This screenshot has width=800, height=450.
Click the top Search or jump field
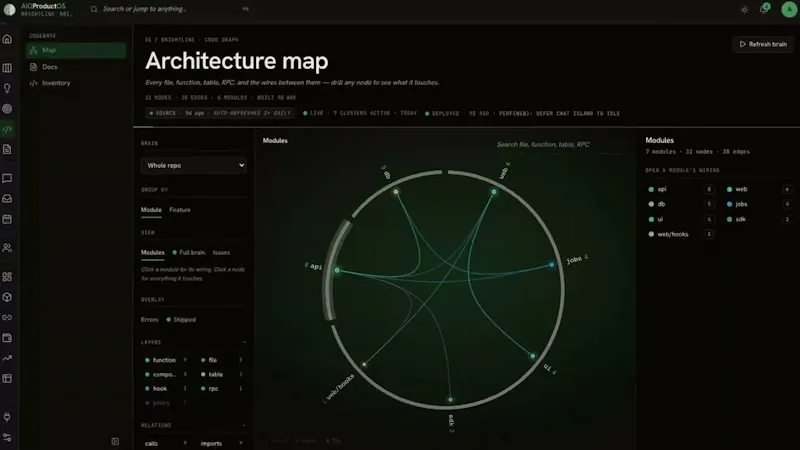click(171, 9)
